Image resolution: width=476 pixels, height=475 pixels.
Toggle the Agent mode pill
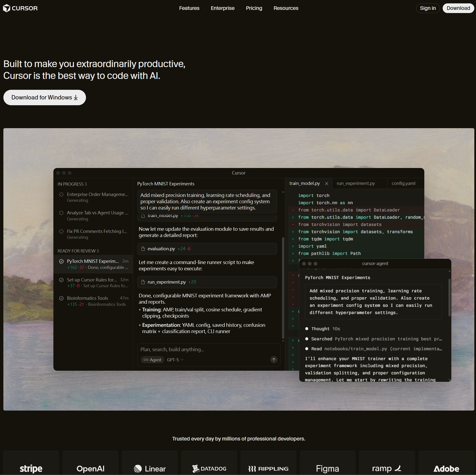(152, 360)
